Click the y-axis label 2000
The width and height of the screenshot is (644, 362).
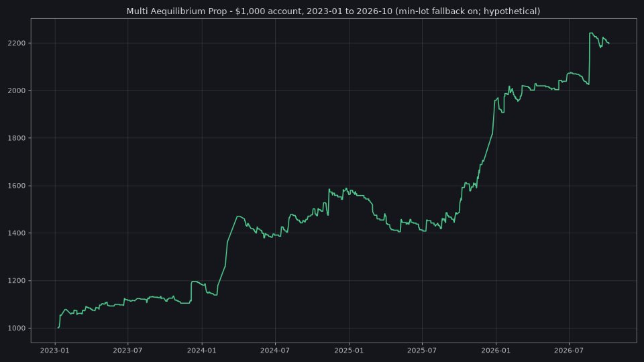click(x=16, y=90)
